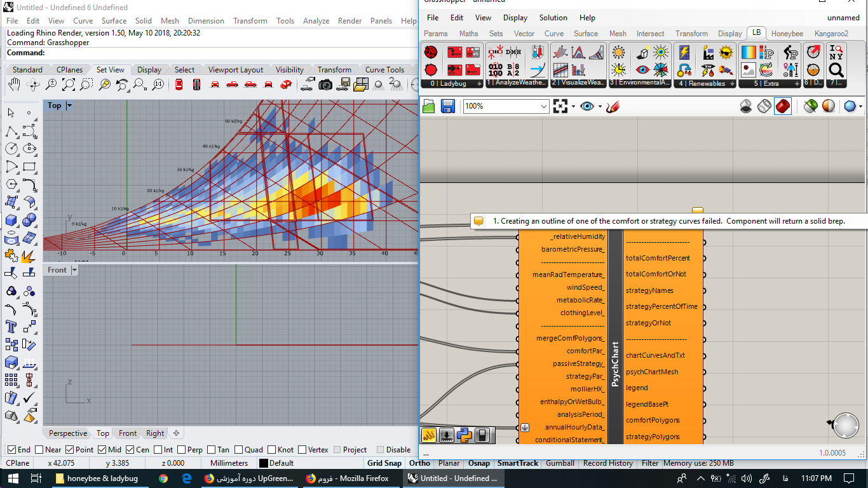Click the red ladybug icon in Ladybug panel
Image resolution: width=868 pixels, height=488 pixels.
click(x=431, y=52)
